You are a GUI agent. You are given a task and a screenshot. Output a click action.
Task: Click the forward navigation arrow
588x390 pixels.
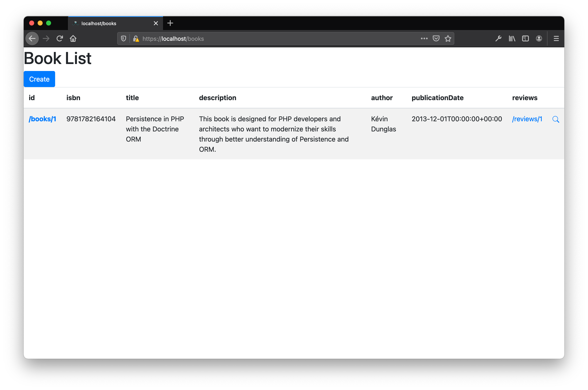click(x=46, y=38)
